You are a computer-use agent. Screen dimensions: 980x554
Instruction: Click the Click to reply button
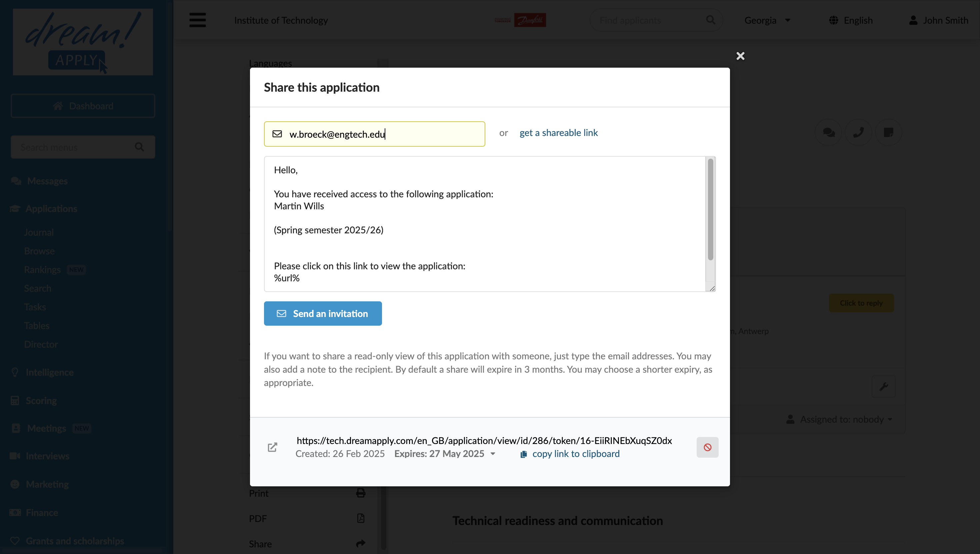pos(861,303)
